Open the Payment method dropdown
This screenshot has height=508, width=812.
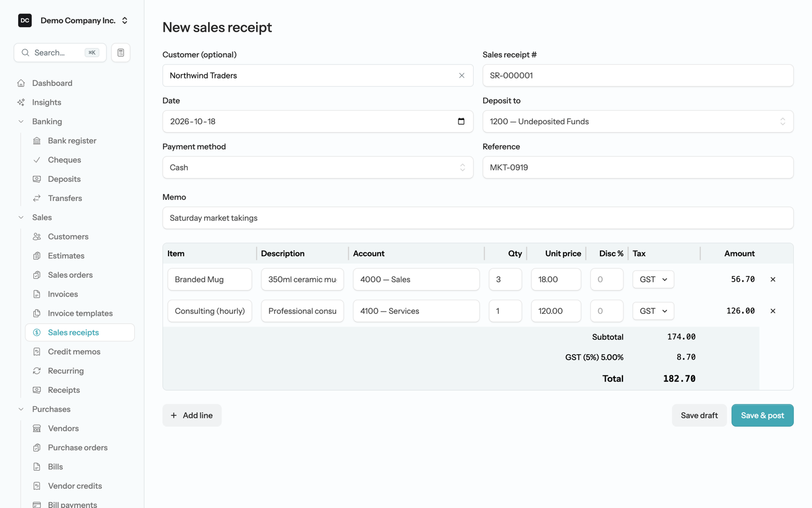[318, 168]
